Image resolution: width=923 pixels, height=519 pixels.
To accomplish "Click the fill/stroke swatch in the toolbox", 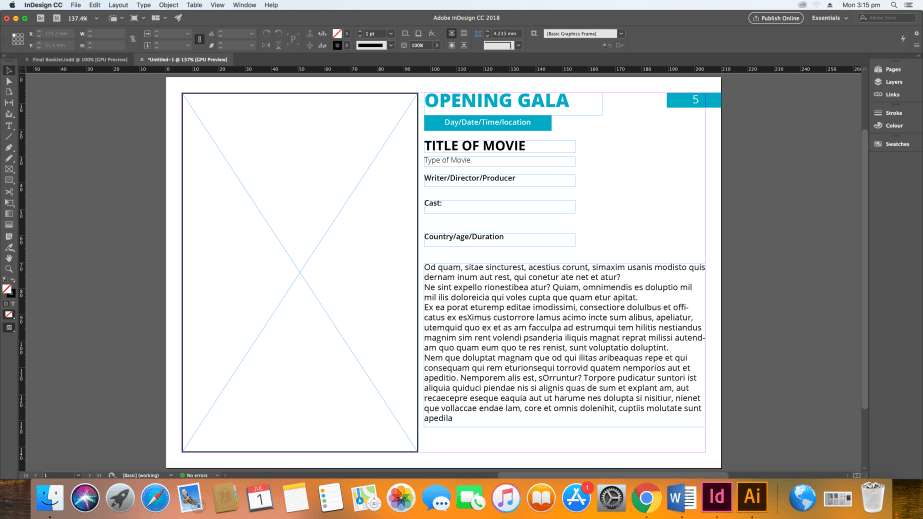I will tap(7, 290).
